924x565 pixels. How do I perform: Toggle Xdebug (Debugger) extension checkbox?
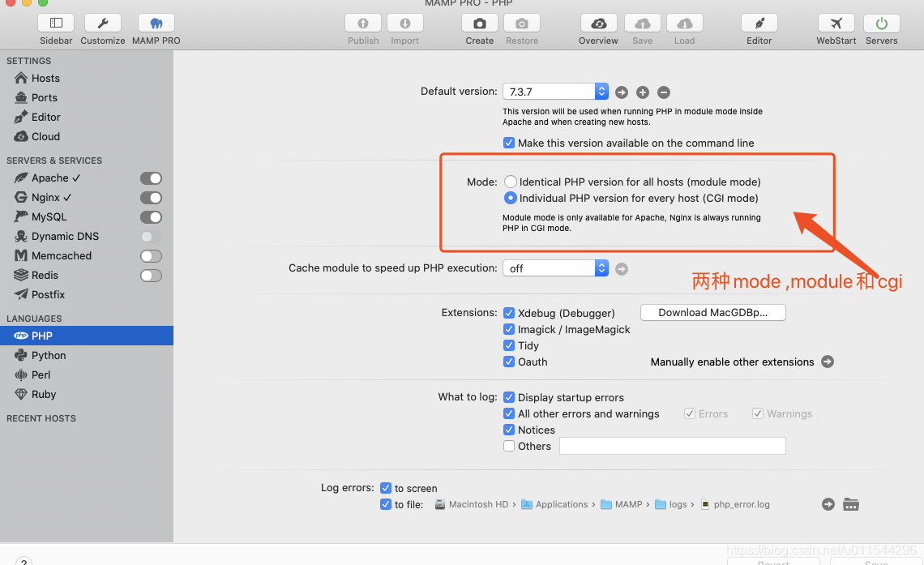[x=509, y=313]
